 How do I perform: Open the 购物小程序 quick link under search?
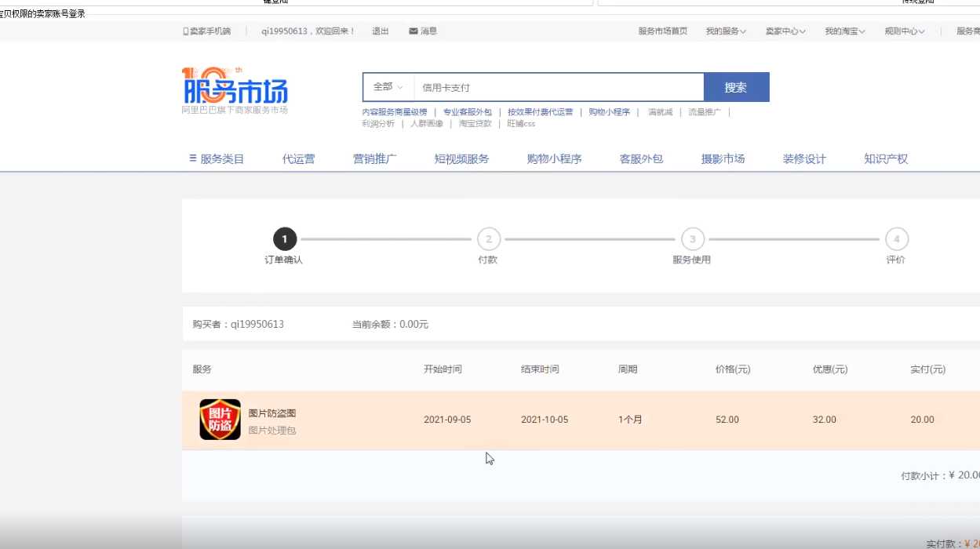[610, 112]
